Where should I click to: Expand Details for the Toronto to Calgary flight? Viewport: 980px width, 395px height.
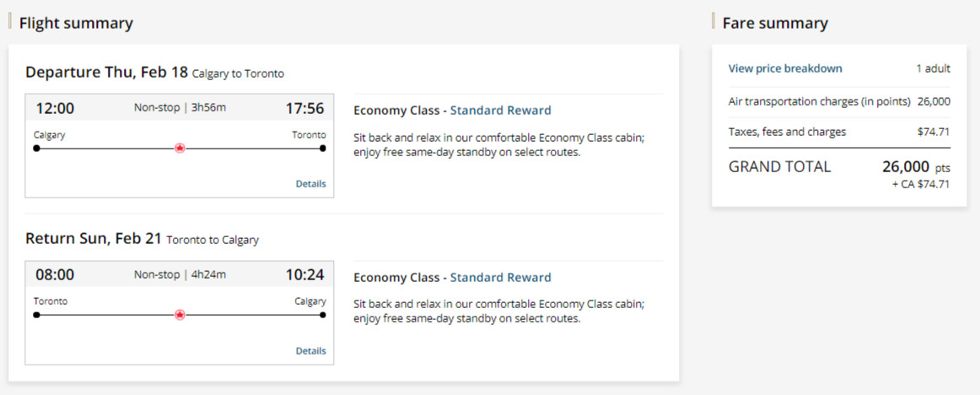coord(310,351)
